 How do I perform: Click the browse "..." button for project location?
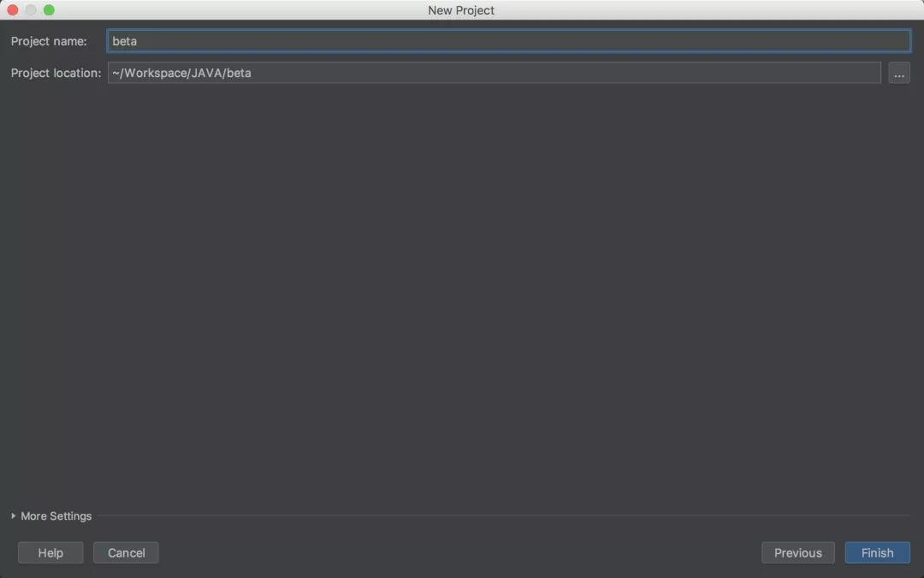coord(898,74)
